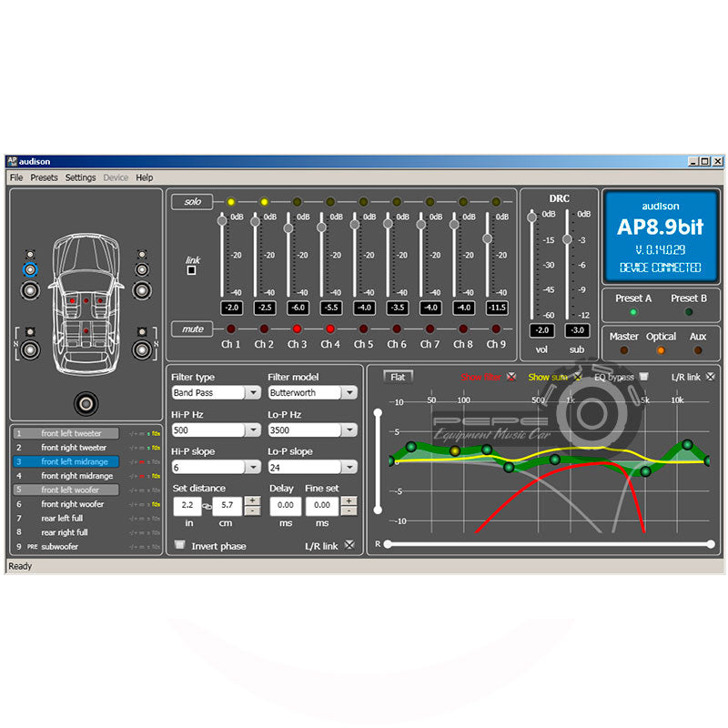Image resolution: width=728 pixels, height=728 pixels.
Task: Select the front right woofer speaker icon
Action: tap(142, 290)
